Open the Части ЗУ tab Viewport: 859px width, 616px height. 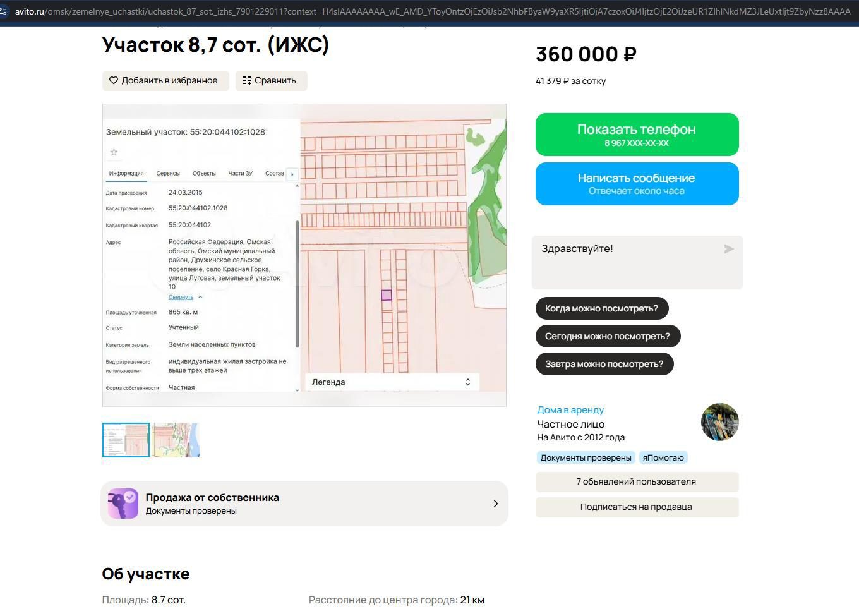pyautogui.click(x=241, y=173)
